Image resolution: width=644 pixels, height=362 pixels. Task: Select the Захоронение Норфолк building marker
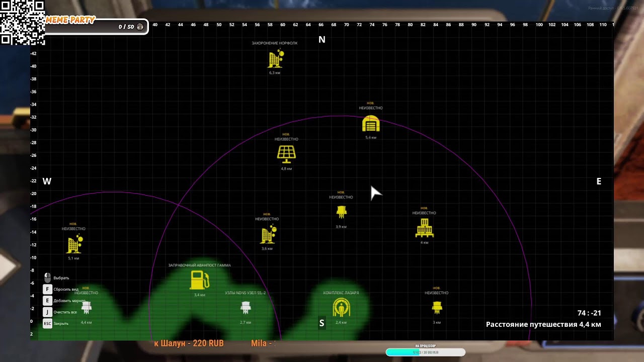pos(275,59)
